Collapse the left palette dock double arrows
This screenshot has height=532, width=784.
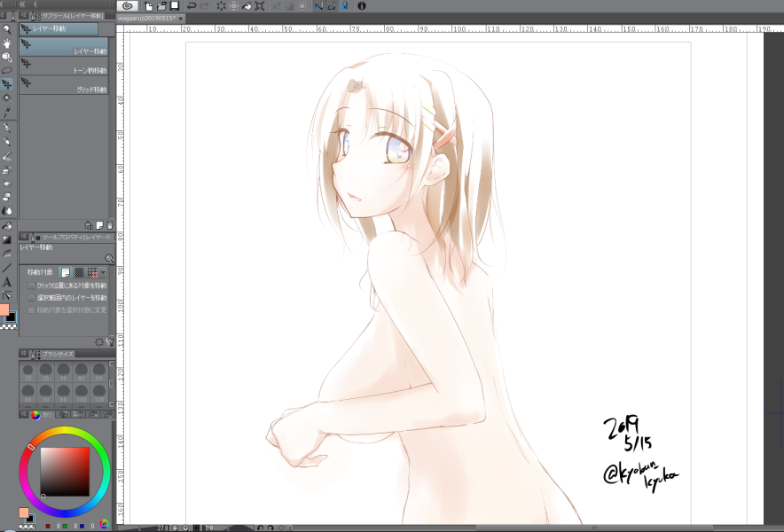point(22,4)
